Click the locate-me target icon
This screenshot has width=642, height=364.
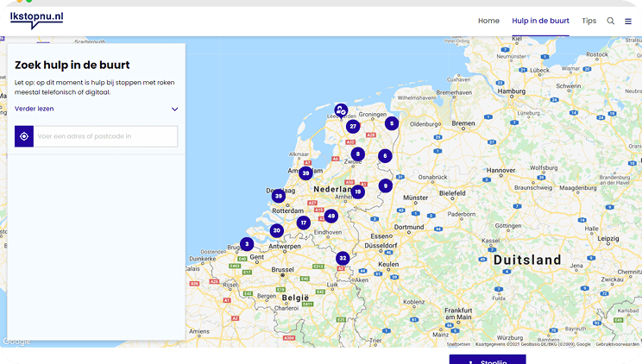point(24,136)
